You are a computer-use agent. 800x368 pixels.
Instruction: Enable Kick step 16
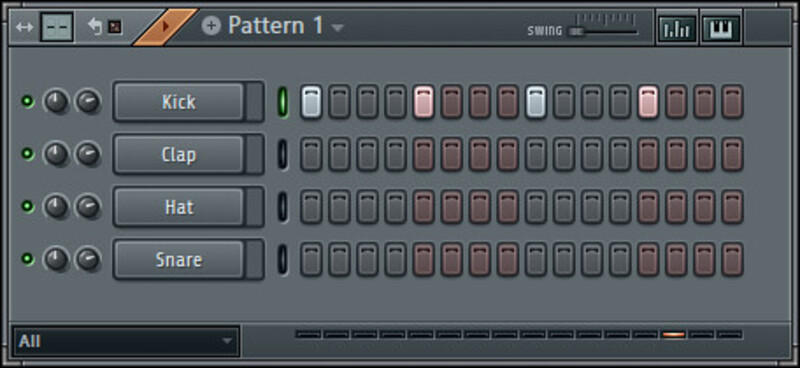pos(732,102)
